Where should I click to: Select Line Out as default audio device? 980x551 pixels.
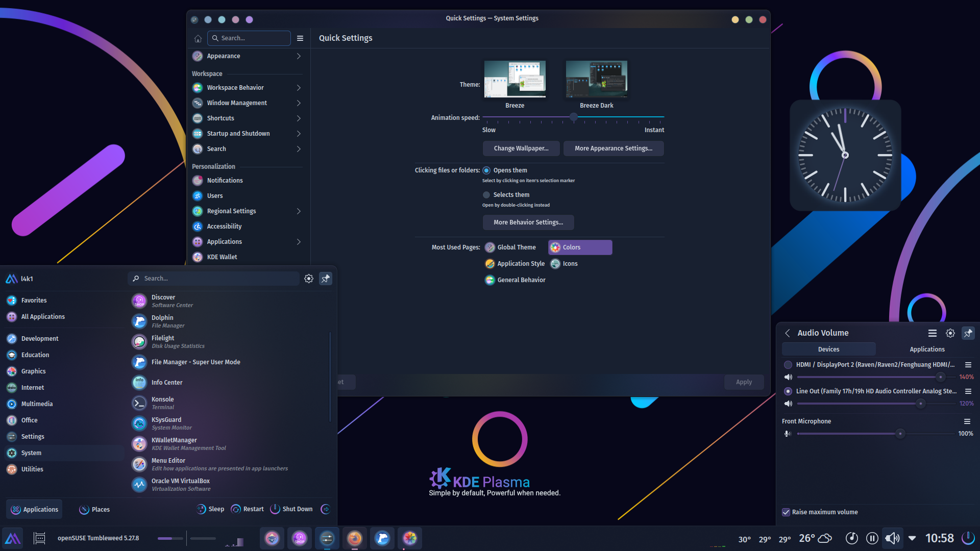[788, 391]
